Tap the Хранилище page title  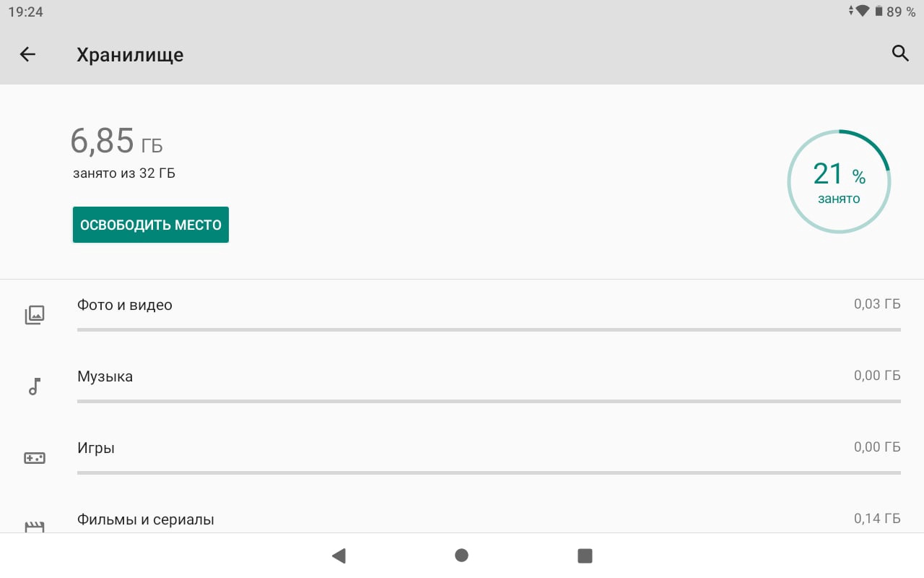(x=130, y=55)
